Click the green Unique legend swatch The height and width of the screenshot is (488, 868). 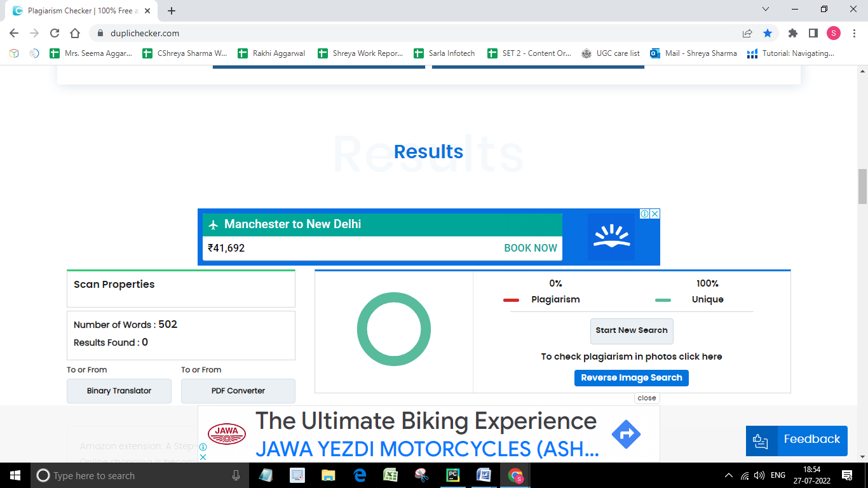tap(663, 300)
